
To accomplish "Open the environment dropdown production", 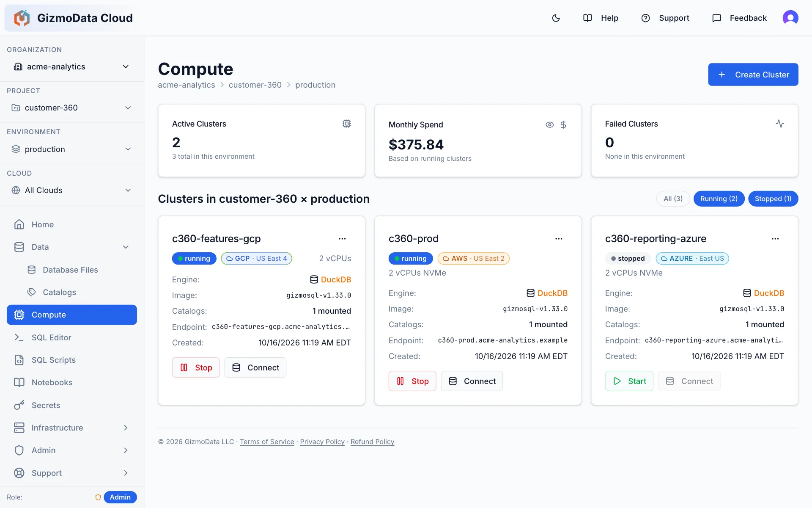I will click(71, 149).
